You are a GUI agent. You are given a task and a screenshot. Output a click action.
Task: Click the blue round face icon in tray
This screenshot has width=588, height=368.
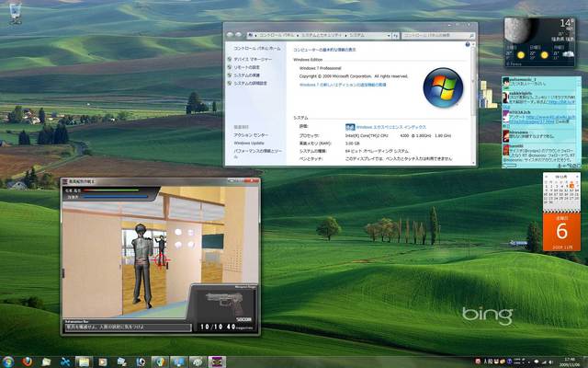pyautogui.click(x=509, y=362)
